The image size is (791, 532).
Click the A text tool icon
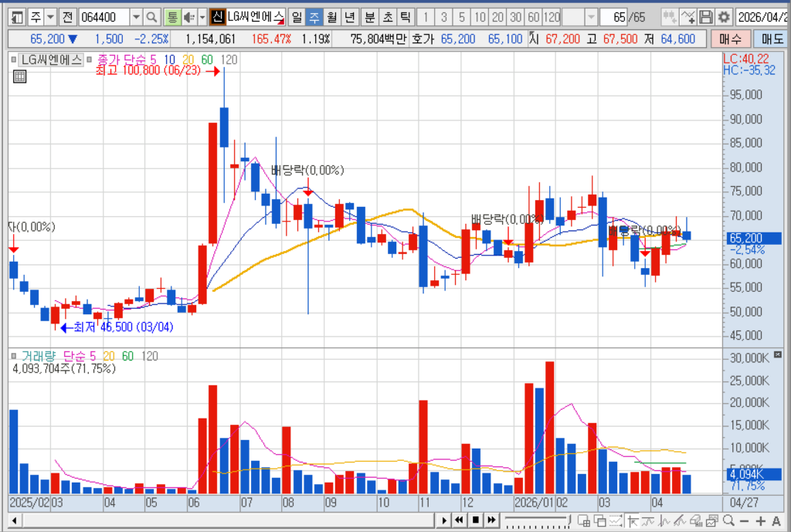pos(776,520)
